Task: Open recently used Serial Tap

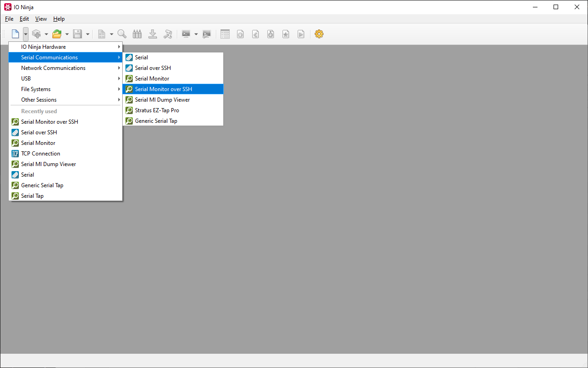Action: [x=66, y=196]
